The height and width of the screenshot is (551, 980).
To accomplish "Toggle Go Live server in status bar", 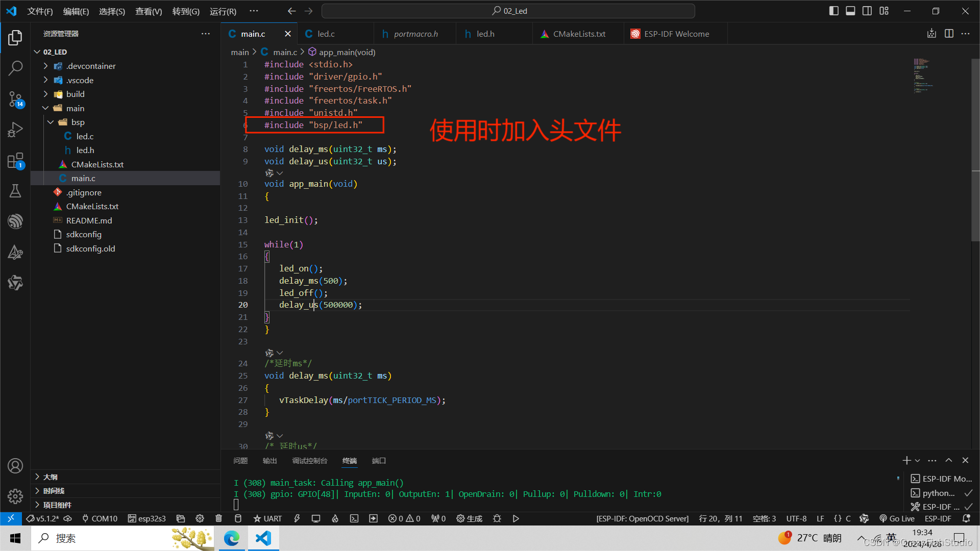I will [897, 518].
